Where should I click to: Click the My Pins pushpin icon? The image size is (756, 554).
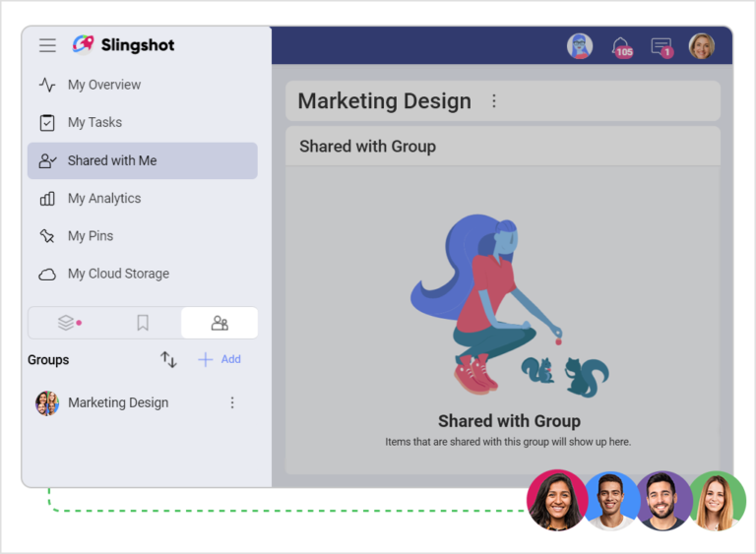click(x=47, y=236)
